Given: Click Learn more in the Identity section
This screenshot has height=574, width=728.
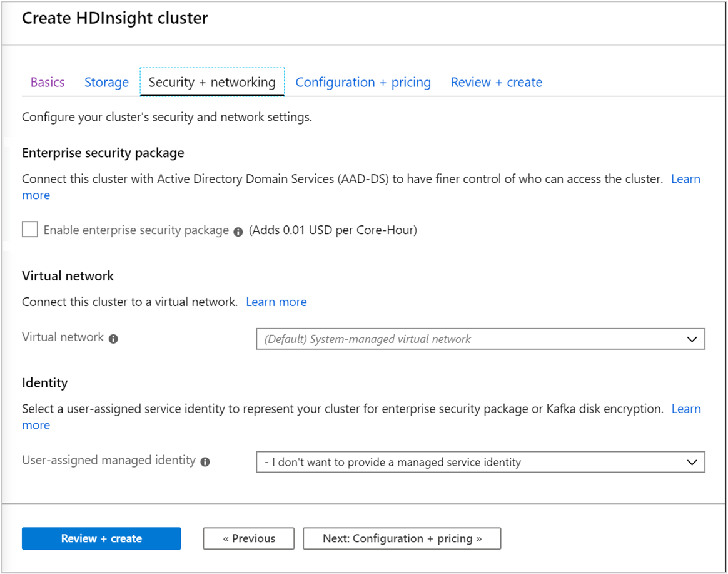Looking at the screenshot, I should pos(686,409).
